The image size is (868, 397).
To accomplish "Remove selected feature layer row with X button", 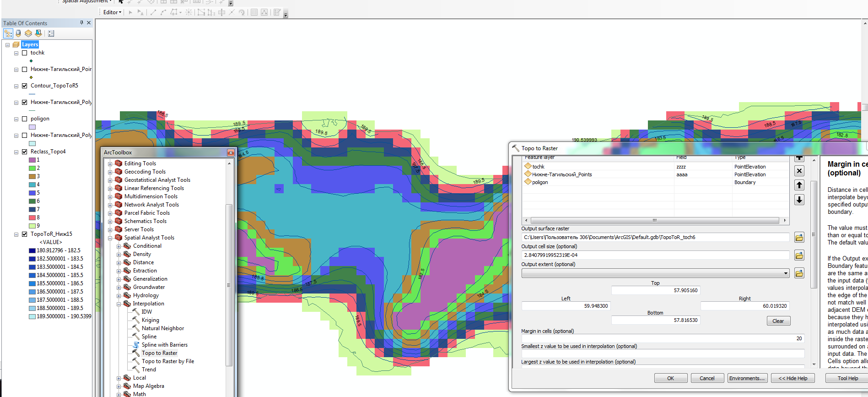I will [x=799, y=171].
